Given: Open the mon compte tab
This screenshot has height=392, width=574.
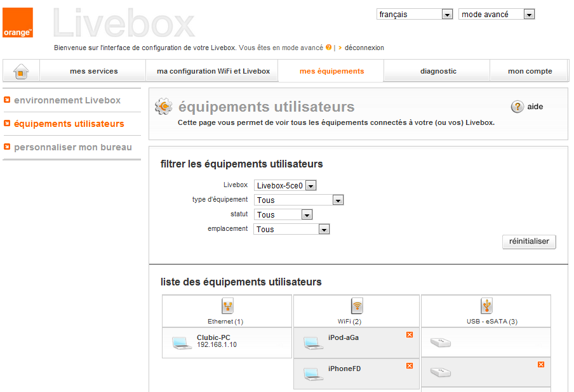Looking at the screenshot, I should pos(530,71).
